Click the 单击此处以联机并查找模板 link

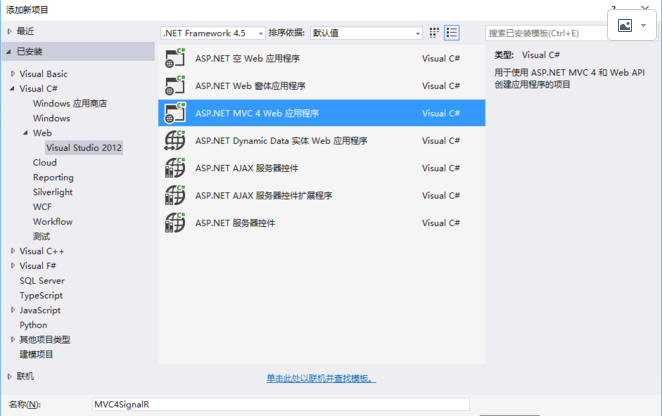click(x=321, y=378)
